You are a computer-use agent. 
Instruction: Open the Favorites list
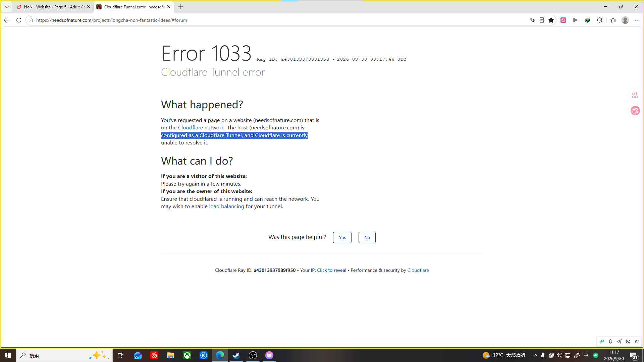[613, 20]
